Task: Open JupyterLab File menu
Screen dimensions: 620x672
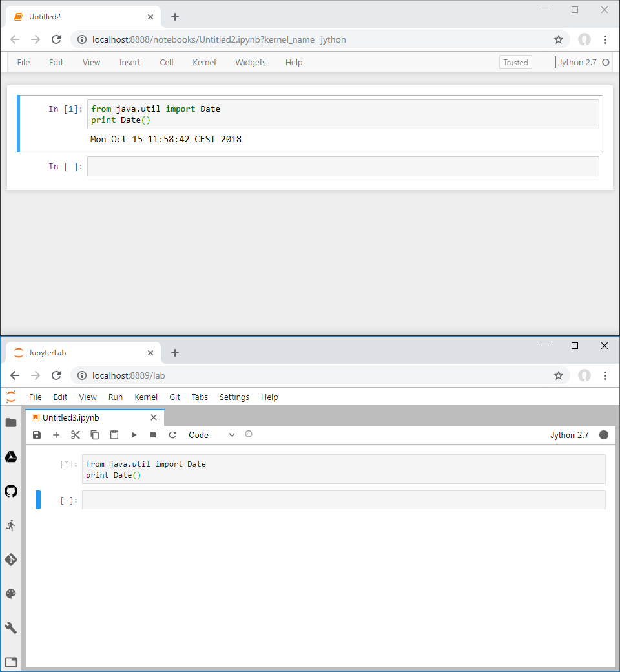Action: point(35,397)
